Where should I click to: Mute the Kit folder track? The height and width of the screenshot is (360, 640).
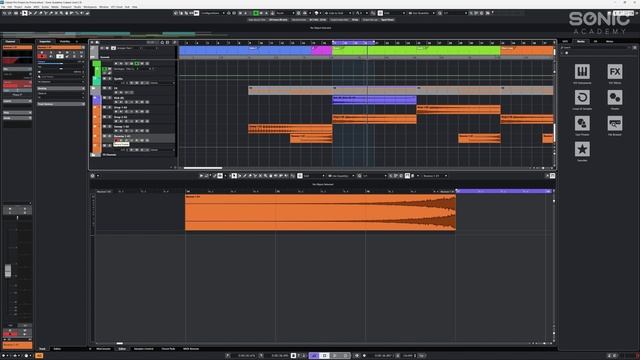pyautogui.click(x=104, y=88)
